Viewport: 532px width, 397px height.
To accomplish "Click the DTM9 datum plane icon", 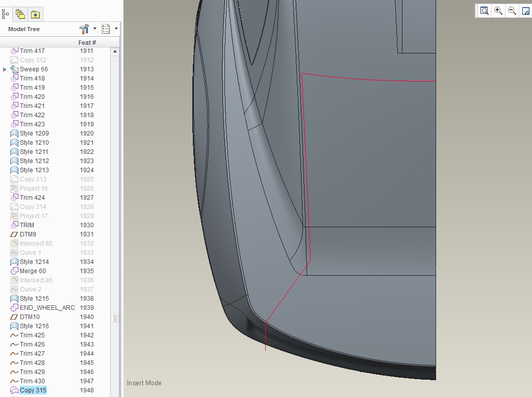I will tap(14, 234).
